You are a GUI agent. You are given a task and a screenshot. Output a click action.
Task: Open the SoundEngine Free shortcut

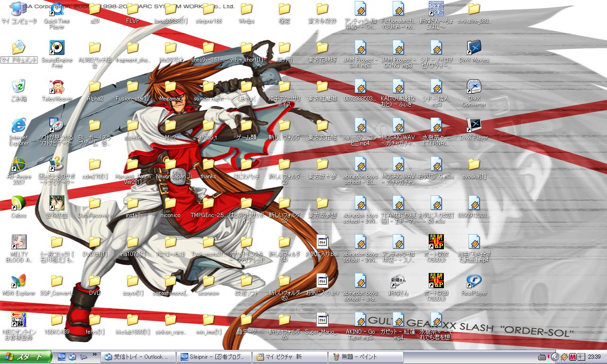[57, 54]
